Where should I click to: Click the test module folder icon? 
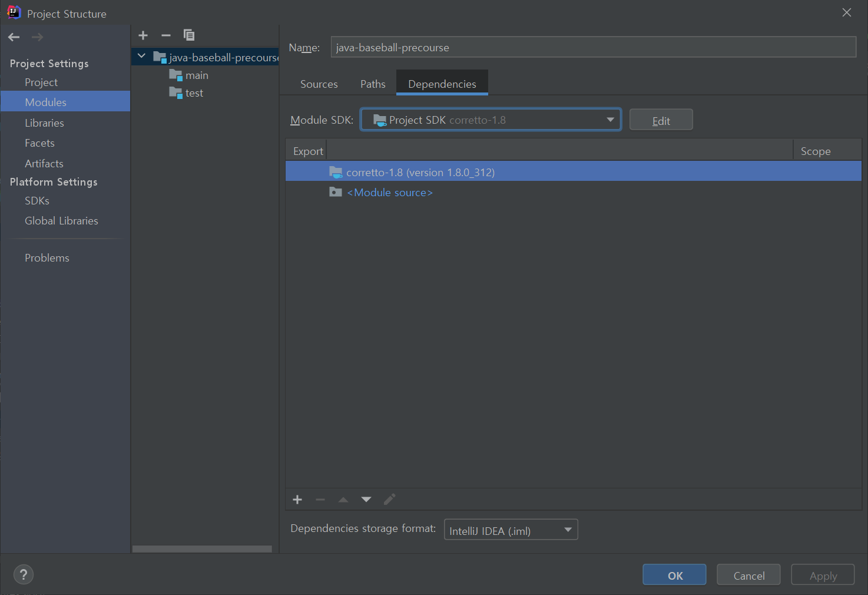[x=175, y=92]
